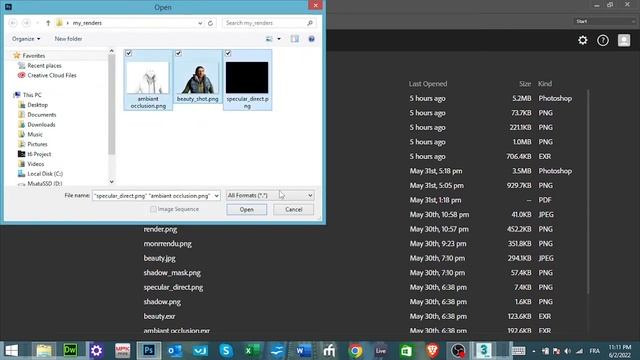Go up one folder level in Open dialog
Viewport: 640px width, 360px height.
coord(48,23)
